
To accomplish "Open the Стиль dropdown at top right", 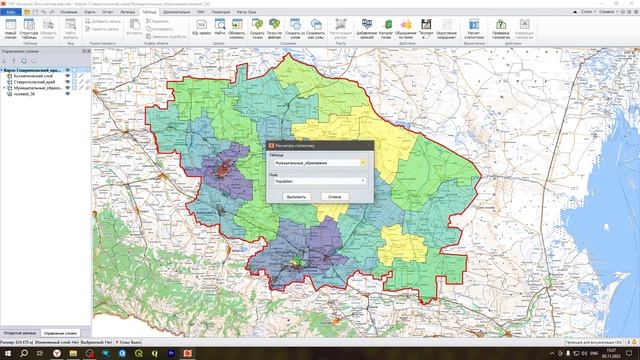I will 589,12.
